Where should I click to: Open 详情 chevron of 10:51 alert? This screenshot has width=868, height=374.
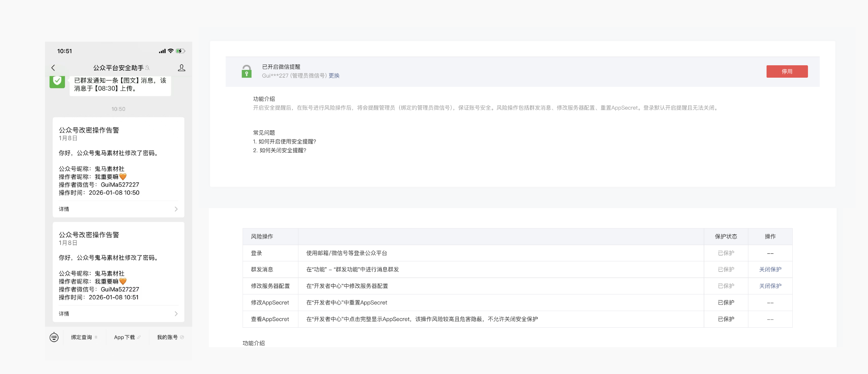tap(175, 314)
